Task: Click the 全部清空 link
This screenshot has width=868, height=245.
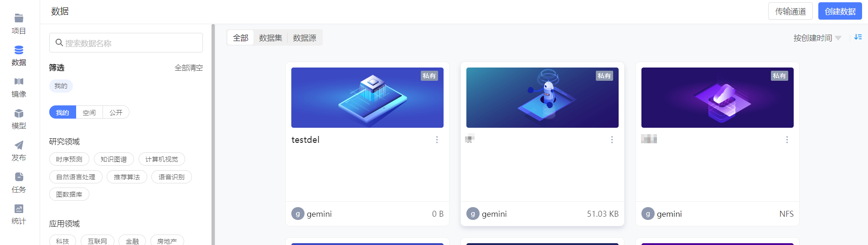Action: pos(189,68)
